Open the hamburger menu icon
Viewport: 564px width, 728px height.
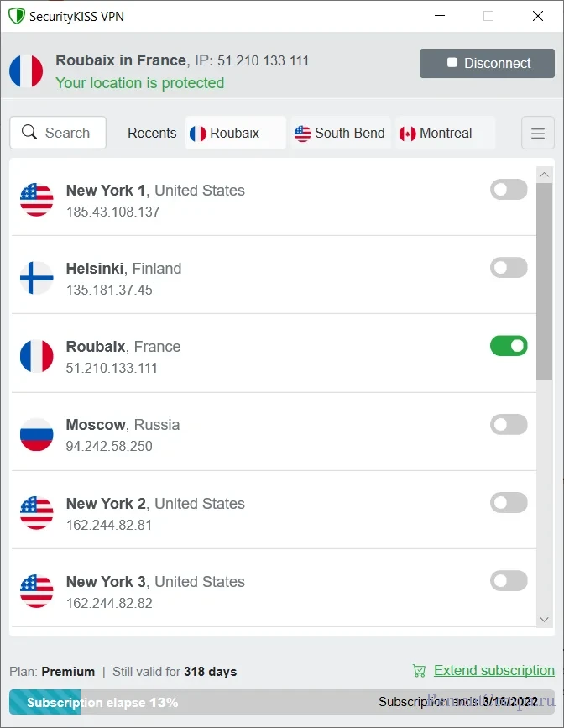tap(538, 134)
